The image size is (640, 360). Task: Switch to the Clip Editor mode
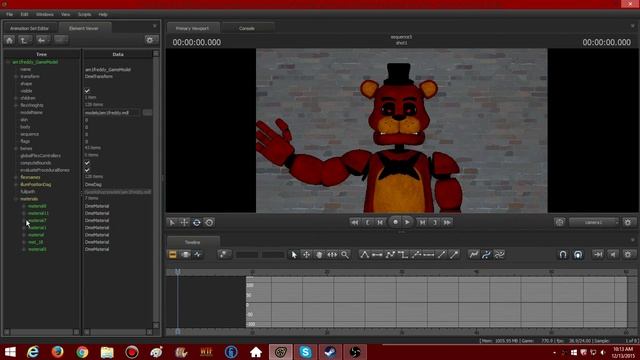click(x=173, y=255)
